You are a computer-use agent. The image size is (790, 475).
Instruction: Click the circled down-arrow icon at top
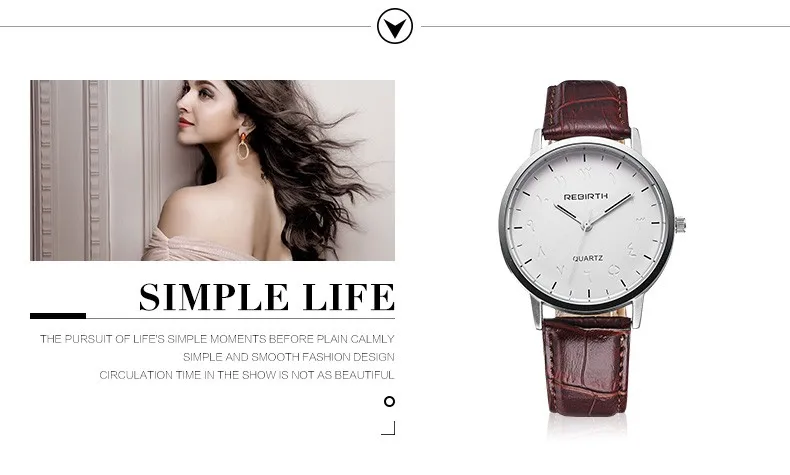click(x=394, y=26)
